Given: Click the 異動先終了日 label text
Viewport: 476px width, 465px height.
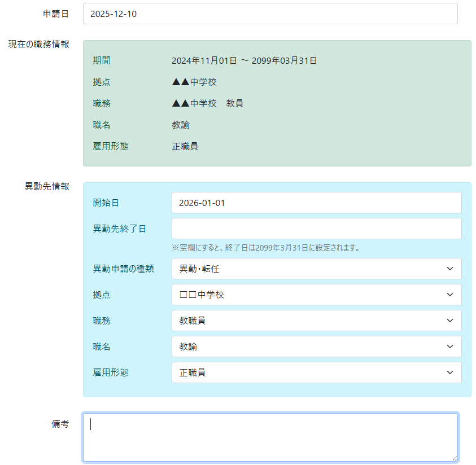Looking at the screenshot, I should (x=119, y=229).
